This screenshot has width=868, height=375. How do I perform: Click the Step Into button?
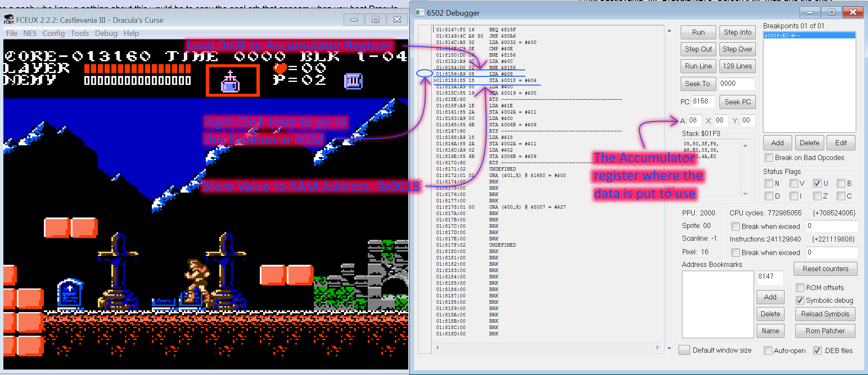[738, 32]
